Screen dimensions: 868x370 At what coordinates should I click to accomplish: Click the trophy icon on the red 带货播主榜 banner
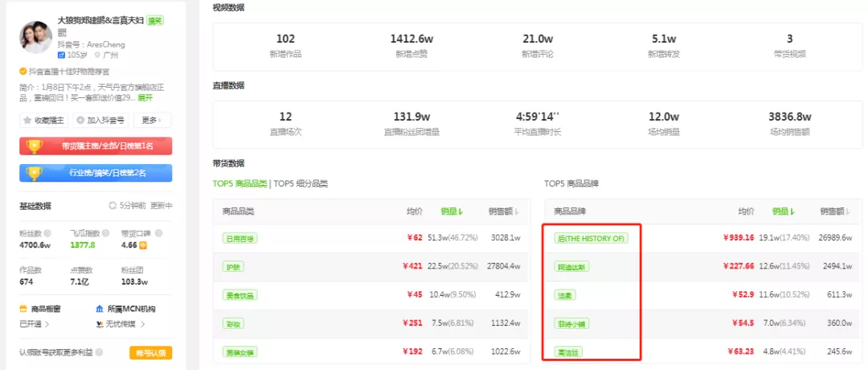pos(35,146)
